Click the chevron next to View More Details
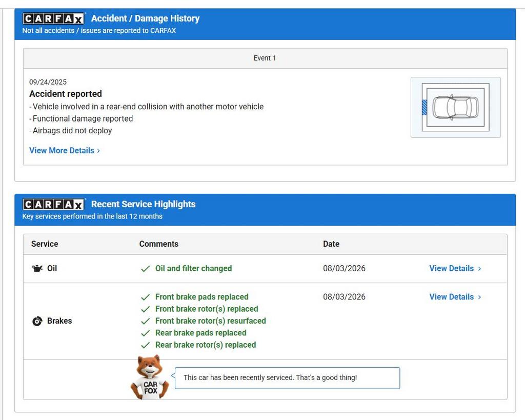 98,151
